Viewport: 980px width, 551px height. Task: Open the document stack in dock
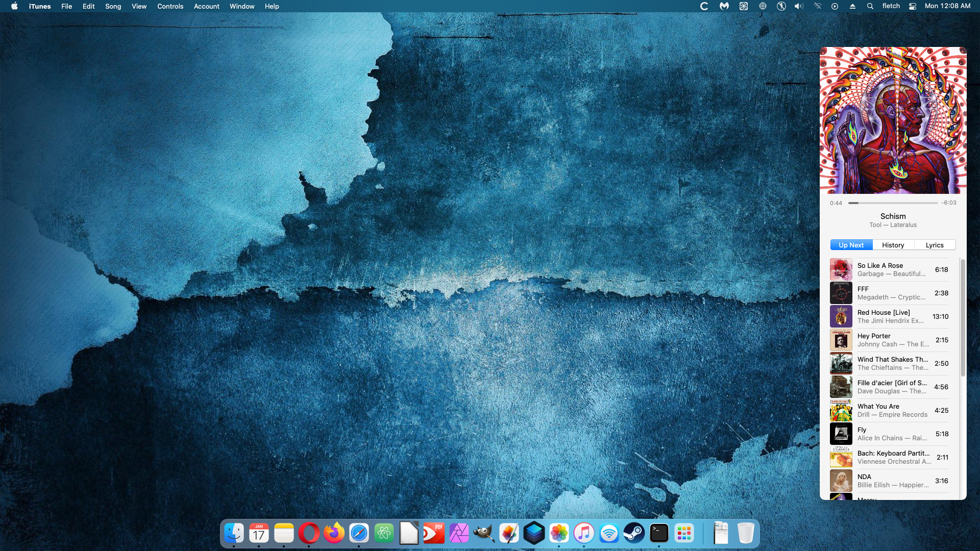(721, 534)
